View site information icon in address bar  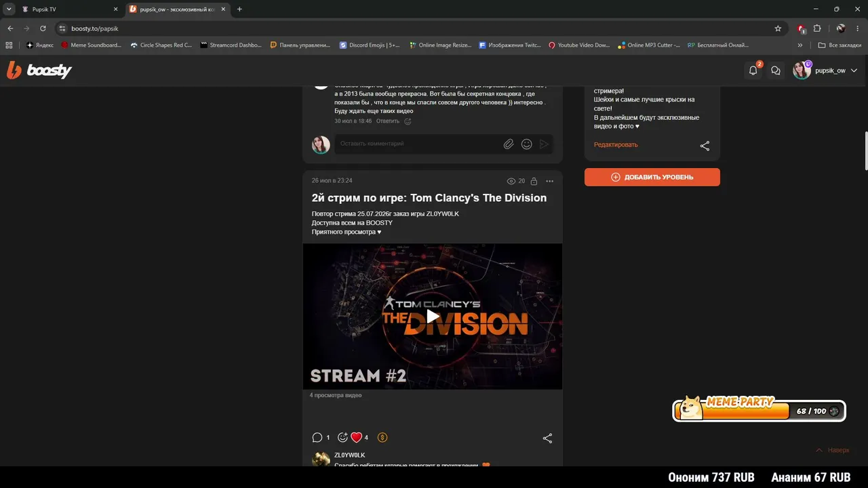click(x=62, y=28)
